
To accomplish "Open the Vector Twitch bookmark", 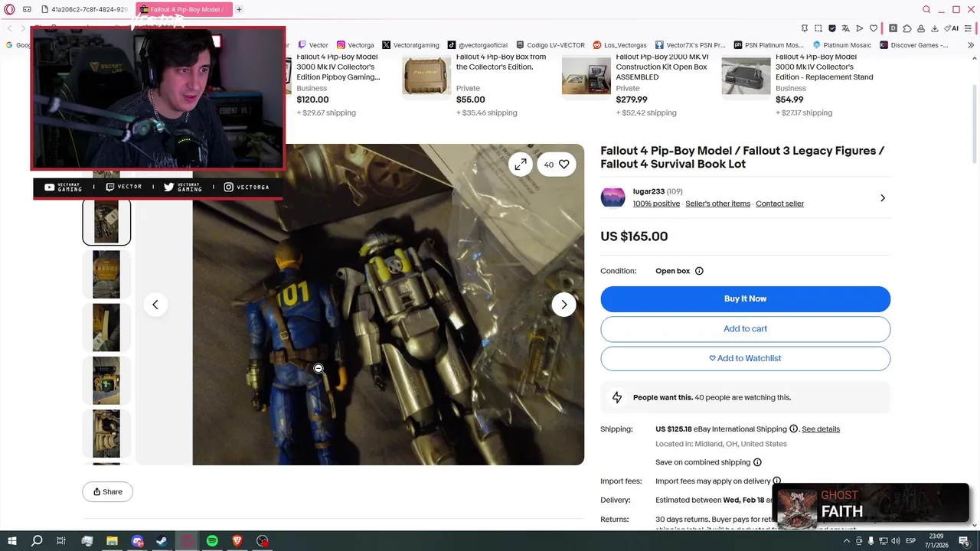I will (x=313, y=45).
